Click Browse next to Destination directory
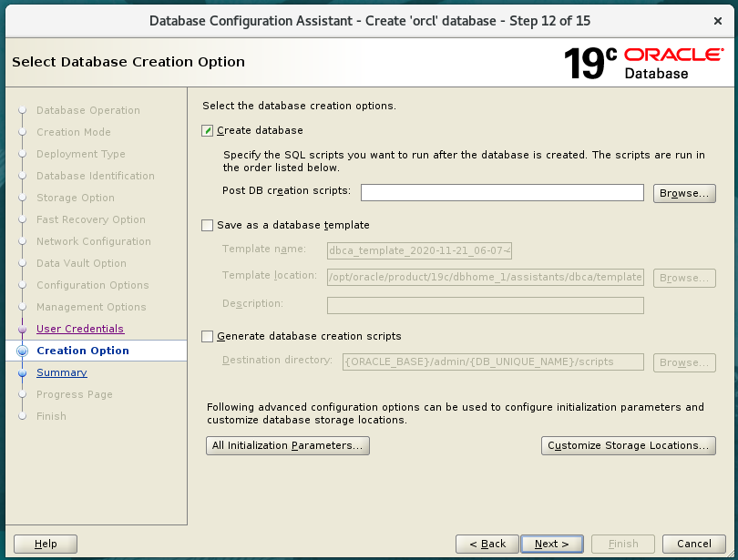 (x=684, y=362)
